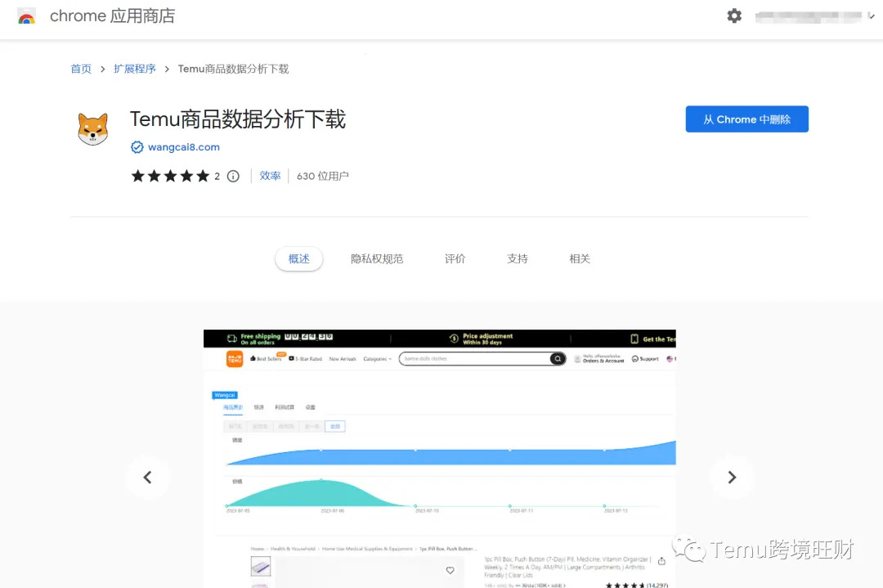Select the 概述 tab

pyautogui.click(x=299, y=258)
